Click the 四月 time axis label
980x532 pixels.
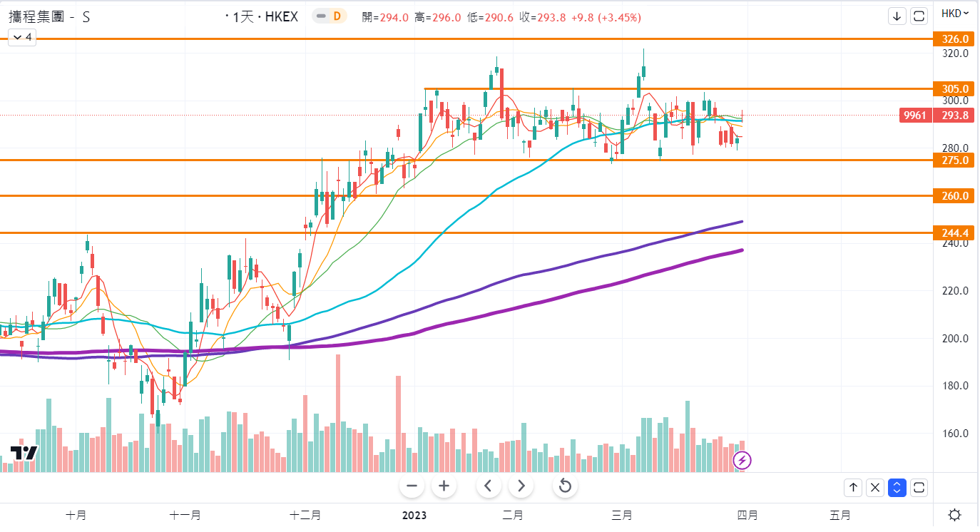(x=747, y=515)
